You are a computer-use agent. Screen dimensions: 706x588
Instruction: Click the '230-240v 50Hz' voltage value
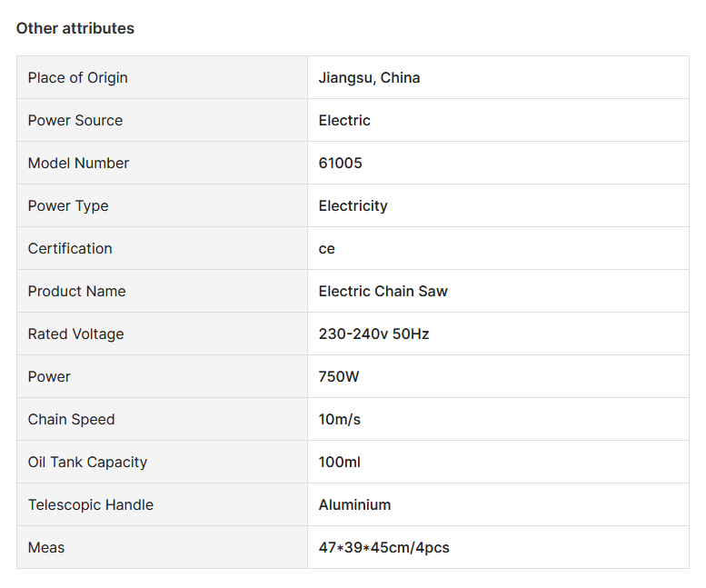click(x=373, y=334)
